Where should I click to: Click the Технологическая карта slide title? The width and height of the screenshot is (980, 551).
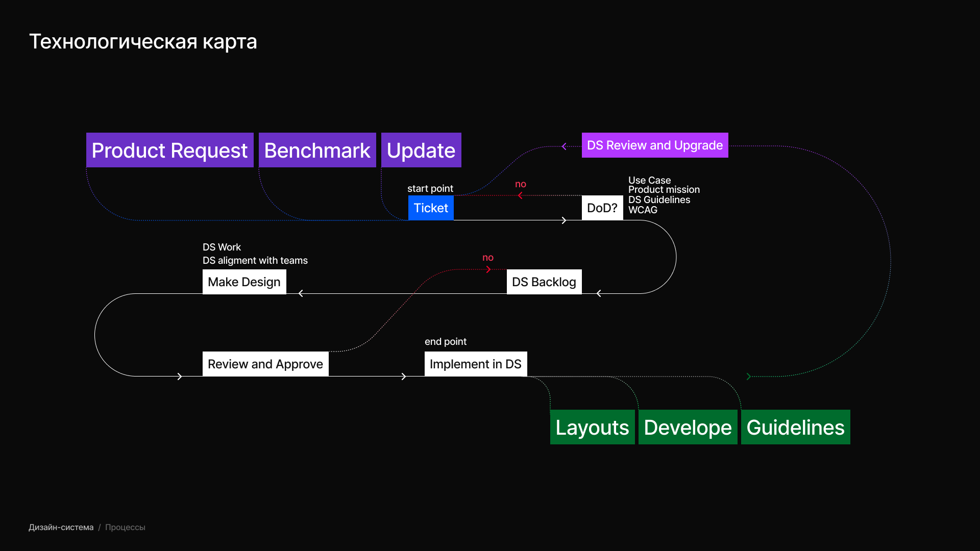(143, 41)
